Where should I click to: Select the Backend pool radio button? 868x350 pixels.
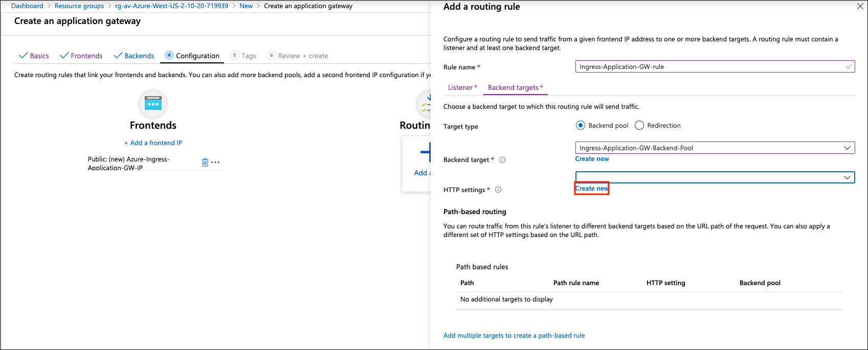point(581,125)
